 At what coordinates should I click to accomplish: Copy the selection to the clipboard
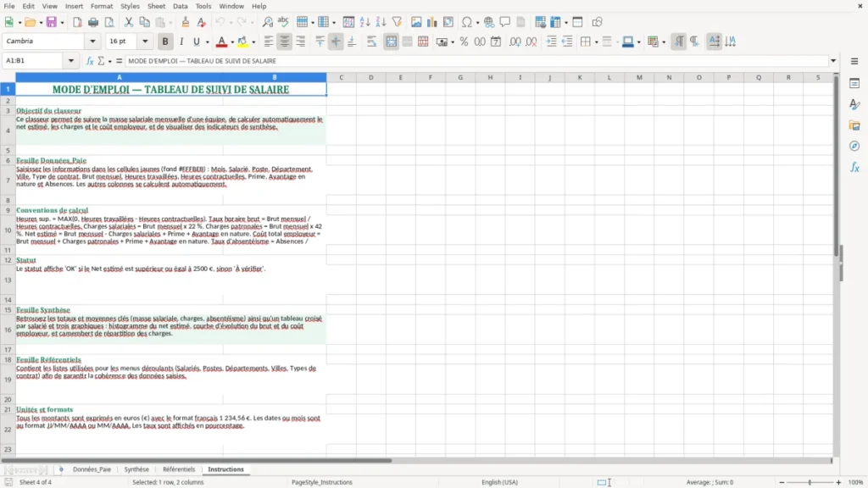(144, 22)
